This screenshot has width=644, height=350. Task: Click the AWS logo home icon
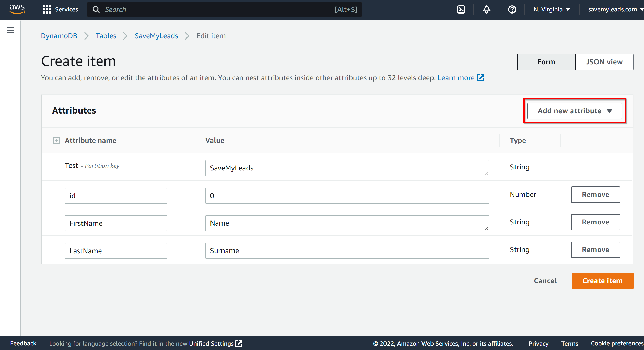click(17, 9)
